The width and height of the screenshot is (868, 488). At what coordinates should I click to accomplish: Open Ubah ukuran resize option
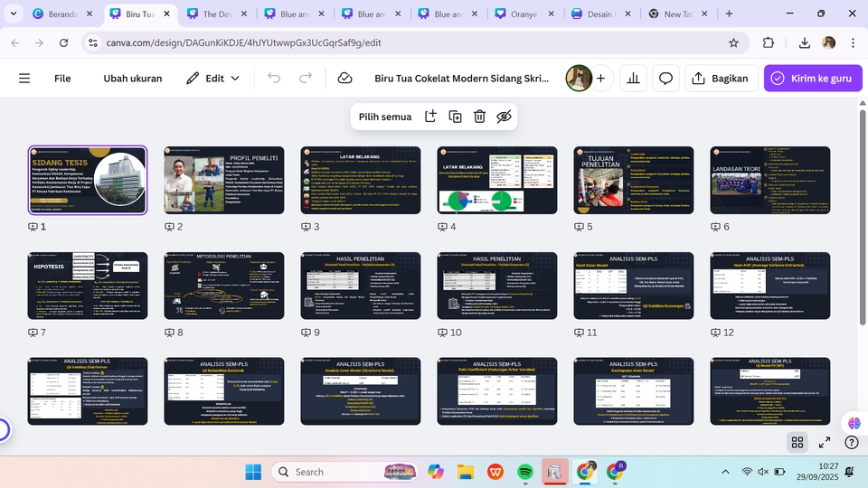(x=133, y=79)
